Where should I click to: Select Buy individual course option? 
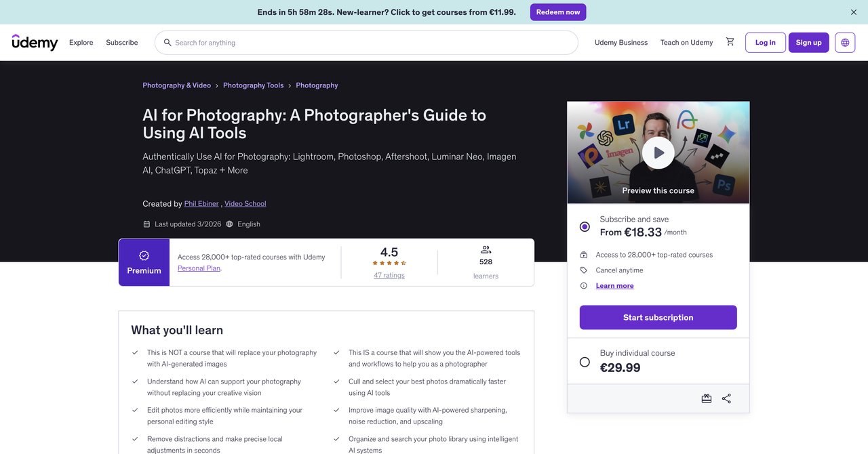coord(585,362)
